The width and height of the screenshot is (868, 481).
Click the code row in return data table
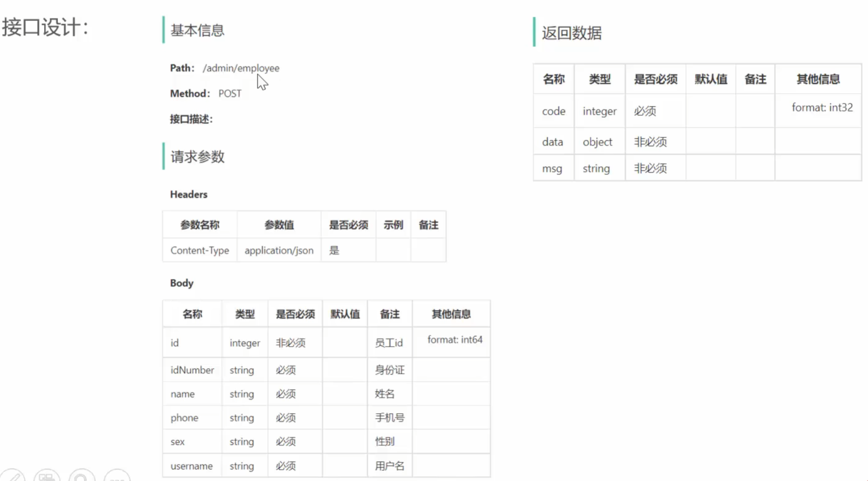pos(554,111)
